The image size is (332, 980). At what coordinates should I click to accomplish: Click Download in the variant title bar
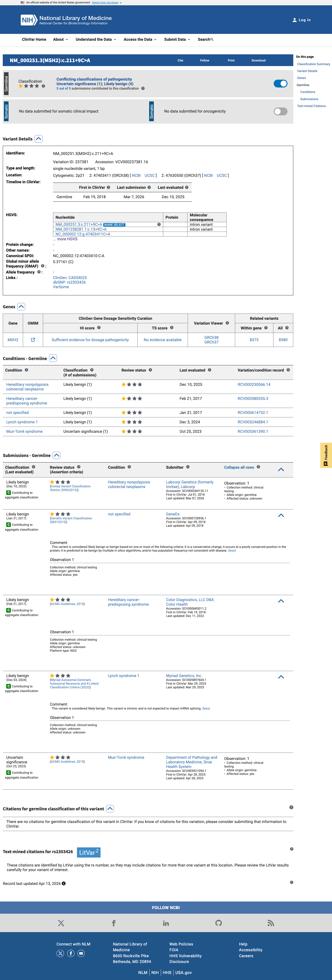(258, 61)
